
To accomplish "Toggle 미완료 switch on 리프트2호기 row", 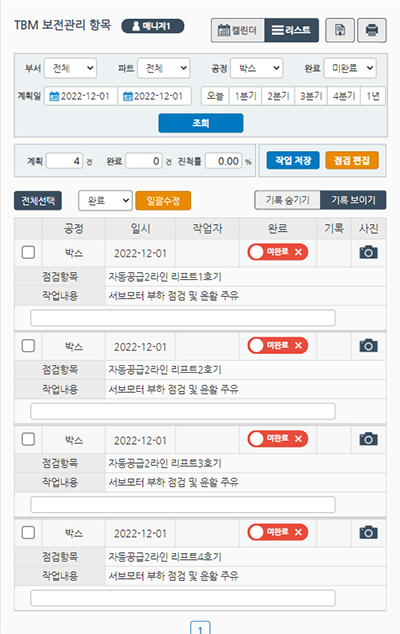I will click(277, 346).
